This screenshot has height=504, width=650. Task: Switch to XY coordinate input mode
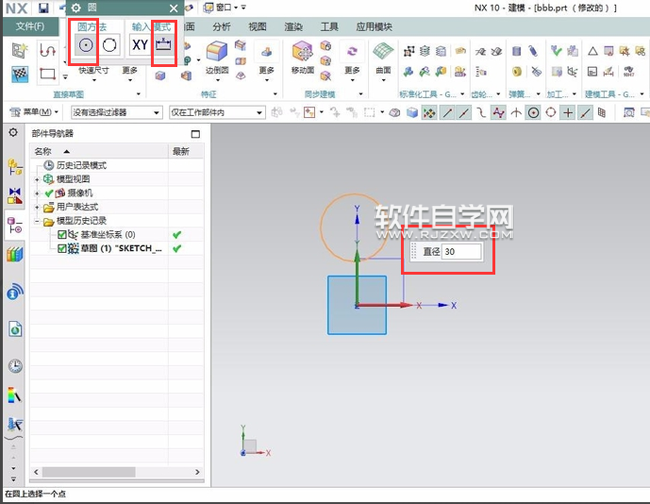click(x=140, y=45)
